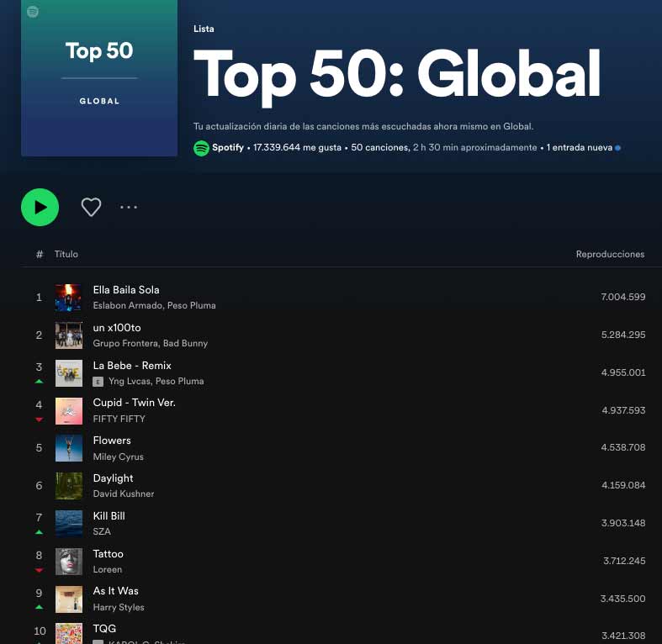Viewport: 662px width, 644px height.
Task: Click the un x100to album art
Action: (x=69, y=335)
